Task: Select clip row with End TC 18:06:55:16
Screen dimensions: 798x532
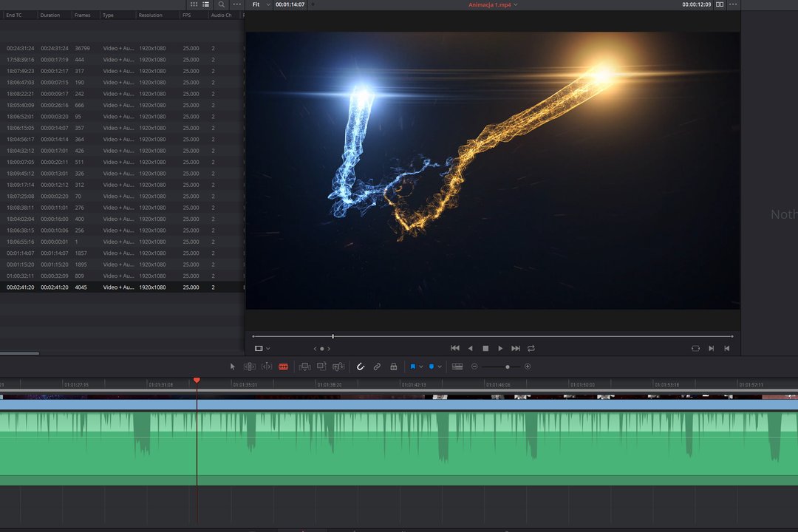Action: click(122, 242)
